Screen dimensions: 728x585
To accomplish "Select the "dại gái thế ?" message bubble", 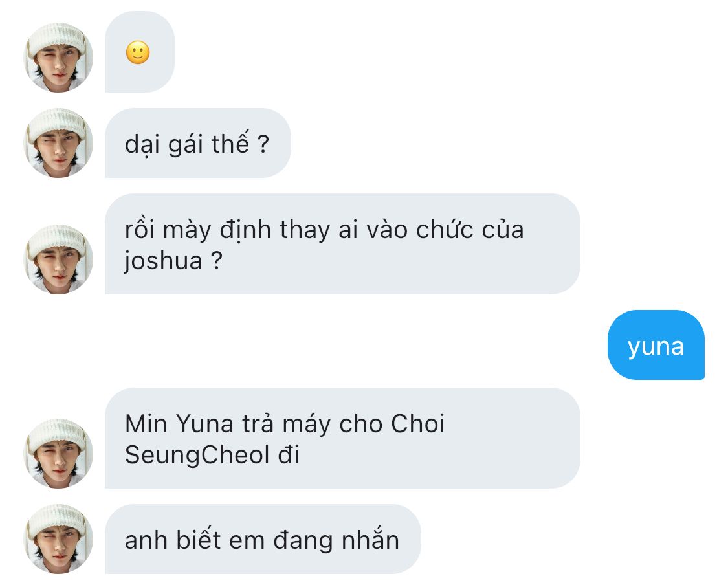I will point(197,143).
